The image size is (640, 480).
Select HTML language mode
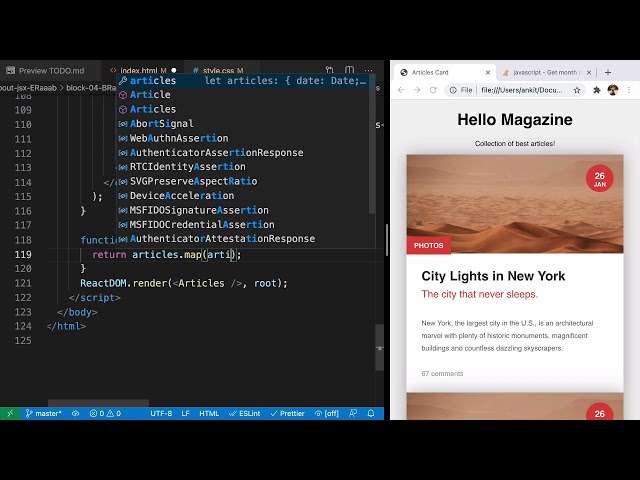click(x=209, y=413)
